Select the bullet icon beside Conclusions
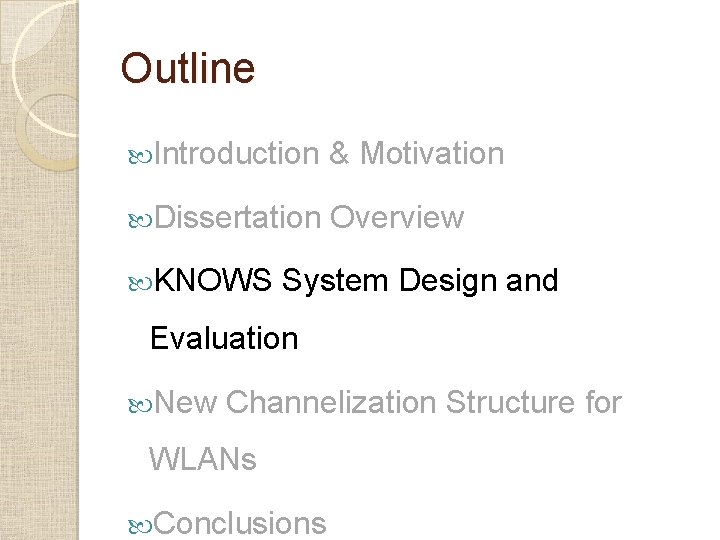The height and width of the screenshot is (540, 720). click(x=140, y=526)
